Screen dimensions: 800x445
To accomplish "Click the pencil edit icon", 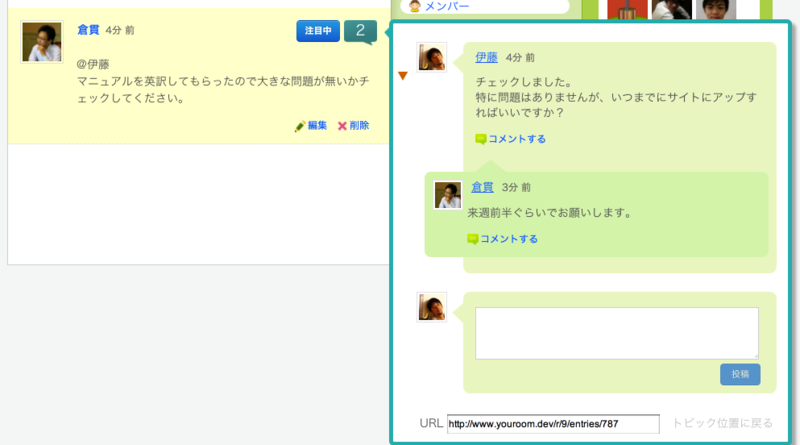I will tap(300, 126).
